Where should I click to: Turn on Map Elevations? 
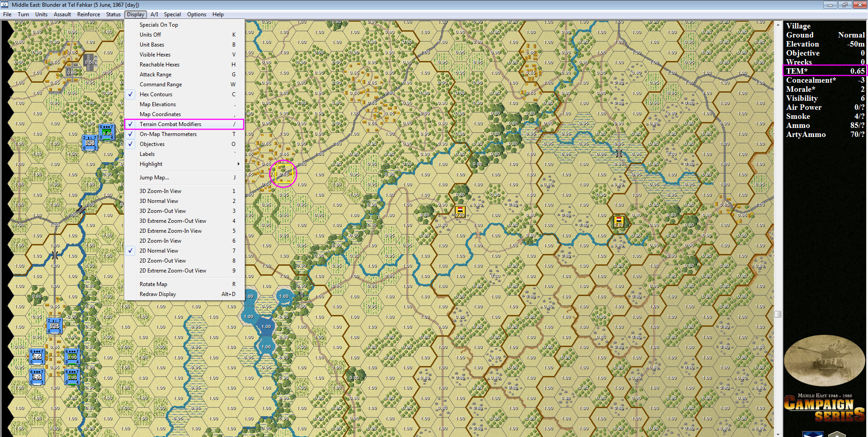click(184, 104)
